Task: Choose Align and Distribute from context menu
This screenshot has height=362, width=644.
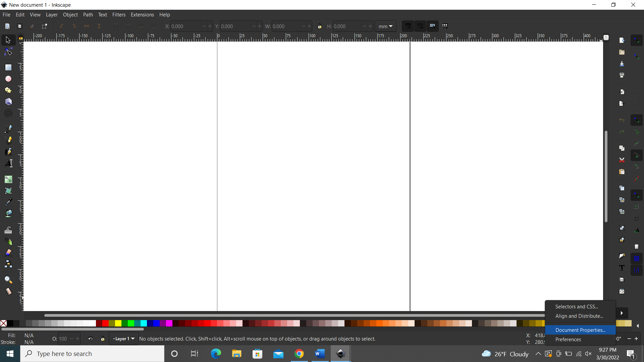Action: pos(580,316)
